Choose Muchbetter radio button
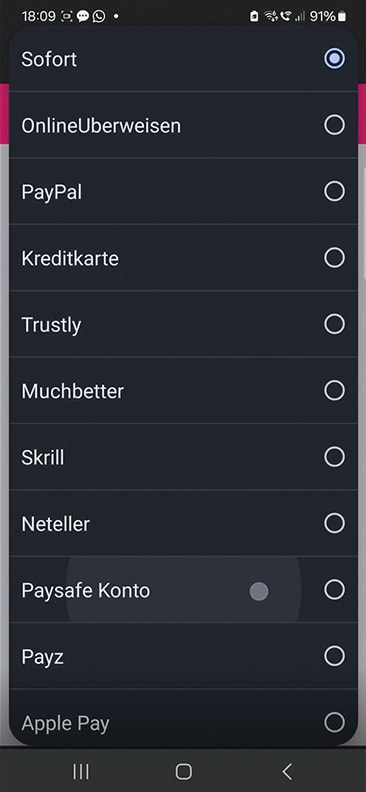Image resolution: width=366 pixels, height=792 pixels. [x=334, y=390]
